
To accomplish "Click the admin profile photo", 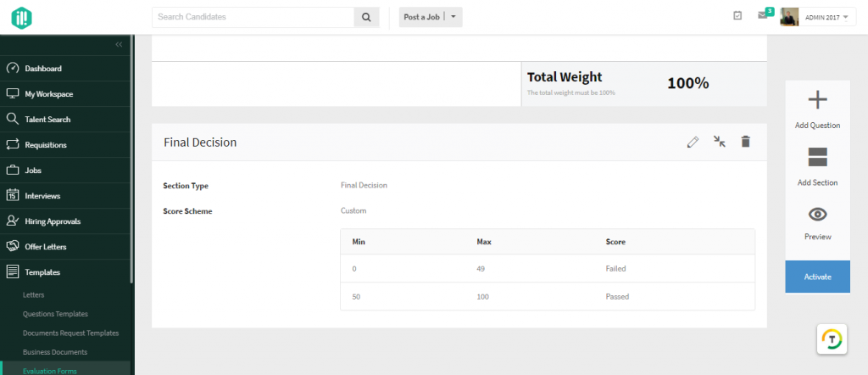I will [x=789, y=17].
